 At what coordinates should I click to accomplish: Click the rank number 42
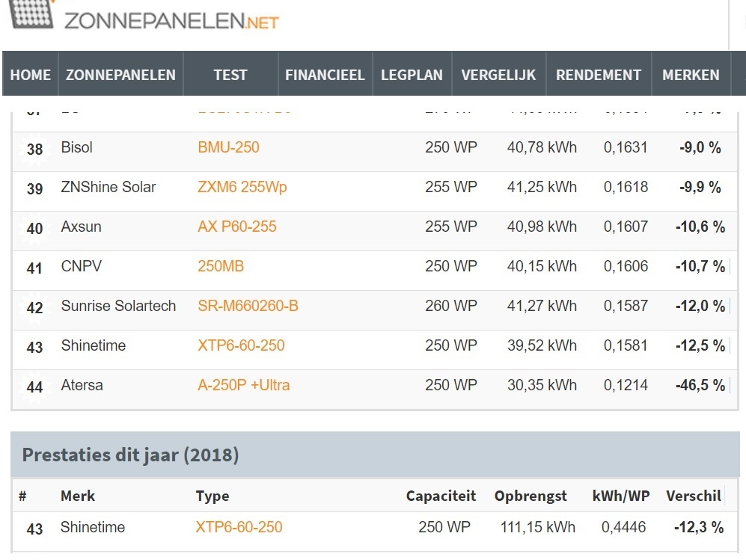[x=34, y=307]
